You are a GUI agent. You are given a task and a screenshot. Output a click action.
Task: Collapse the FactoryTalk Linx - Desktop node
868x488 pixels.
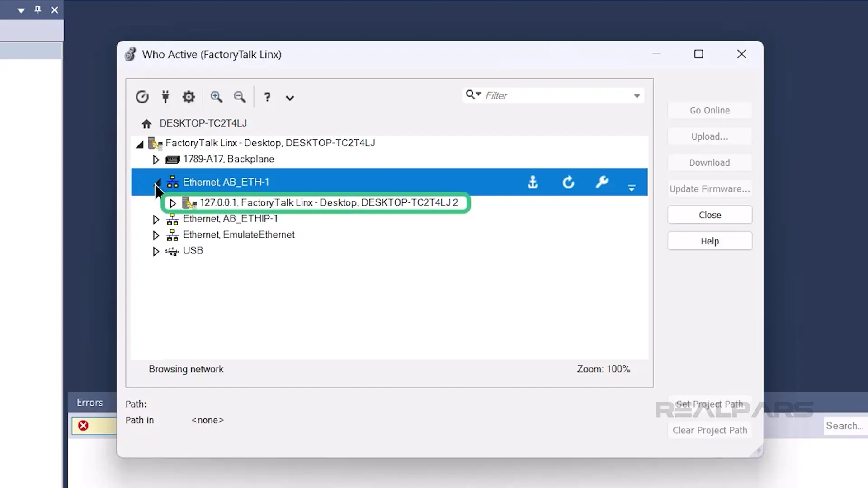140,144
